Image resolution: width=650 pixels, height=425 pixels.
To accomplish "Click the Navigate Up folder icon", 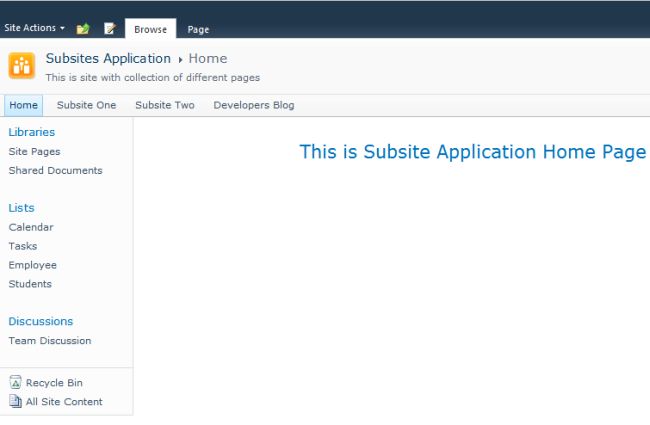I will click(x=83, y=29).
